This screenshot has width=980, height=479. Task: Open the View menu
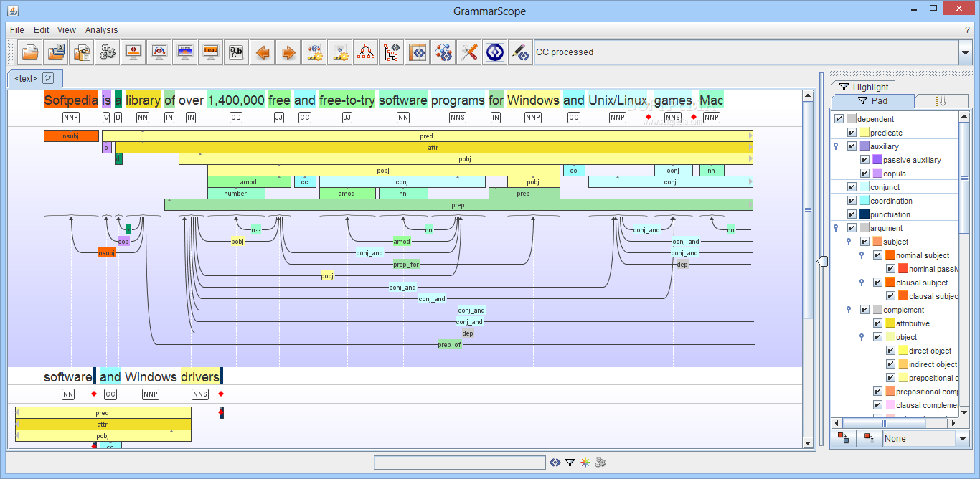click(67, 30)
